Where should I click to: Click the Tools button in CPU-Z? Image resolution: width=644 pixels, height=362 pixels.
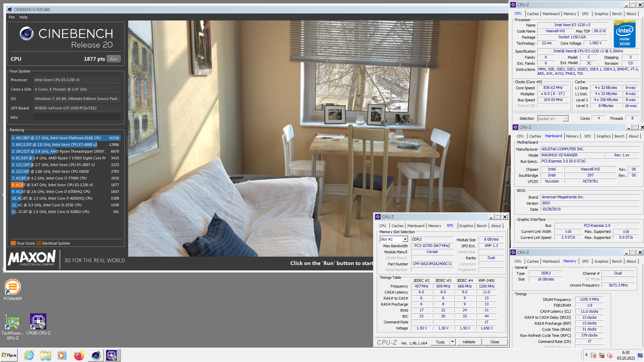point(440,342)
